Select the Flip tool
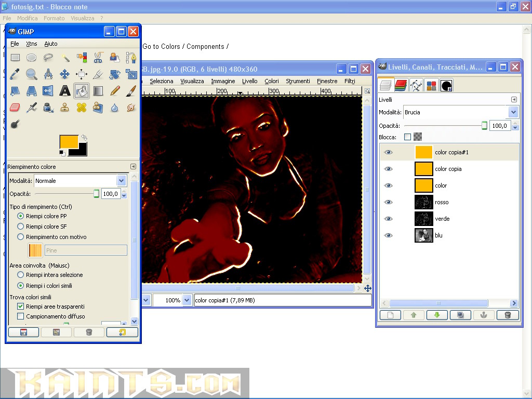 (48, 90)
